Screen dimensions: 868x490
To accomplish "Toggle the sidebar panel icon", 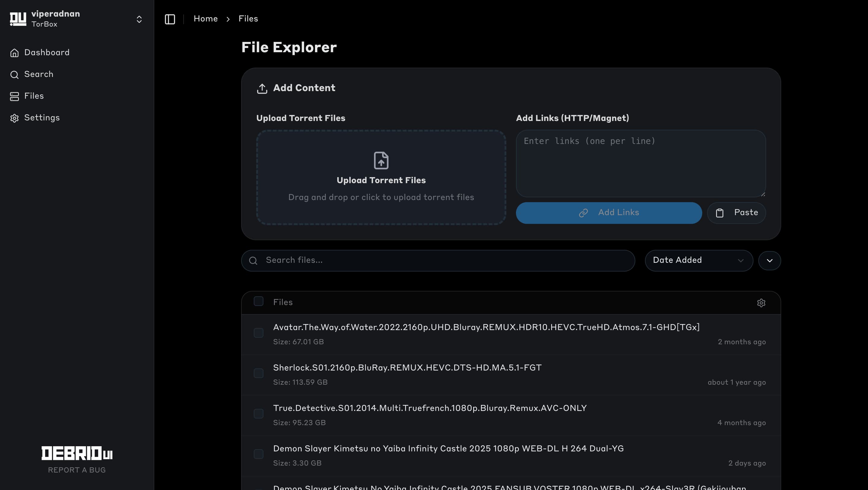I will [170, 19].
